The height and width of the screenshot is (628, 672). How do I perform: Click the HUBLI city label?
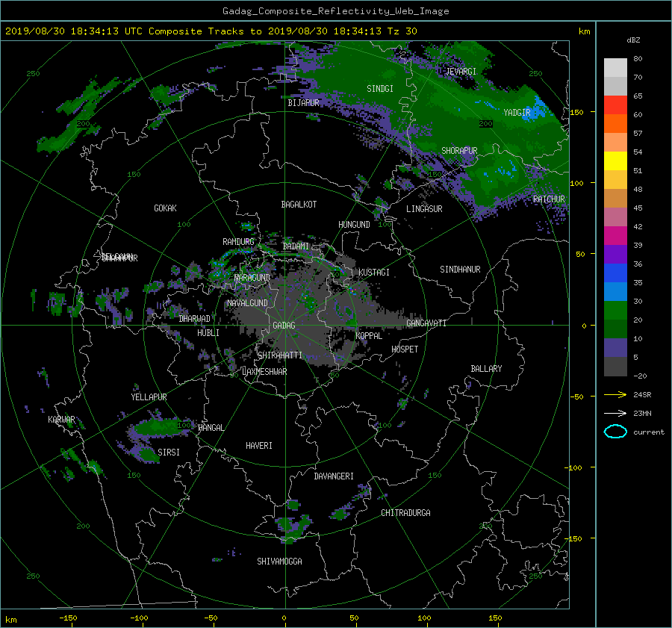pyautogui.click(x=208, y=333)
